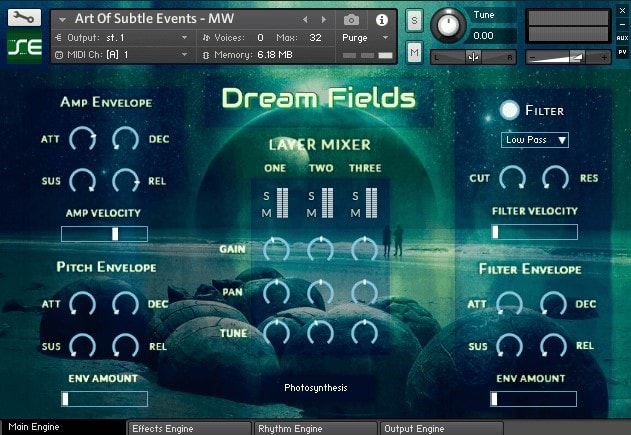Screen dimensions: 631x435
Task: Solo the instrument with header S button
Action: (x=414, y=20)
